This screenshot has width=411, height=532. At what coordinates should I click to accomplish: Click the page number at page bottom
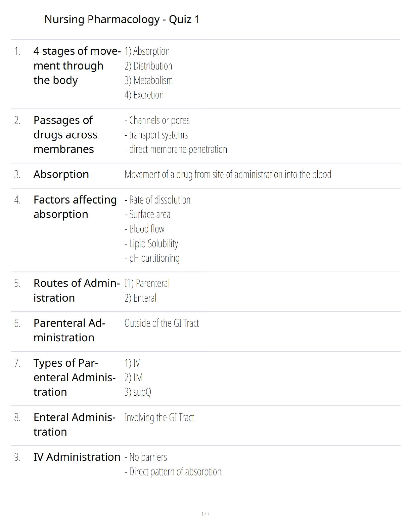205,514
